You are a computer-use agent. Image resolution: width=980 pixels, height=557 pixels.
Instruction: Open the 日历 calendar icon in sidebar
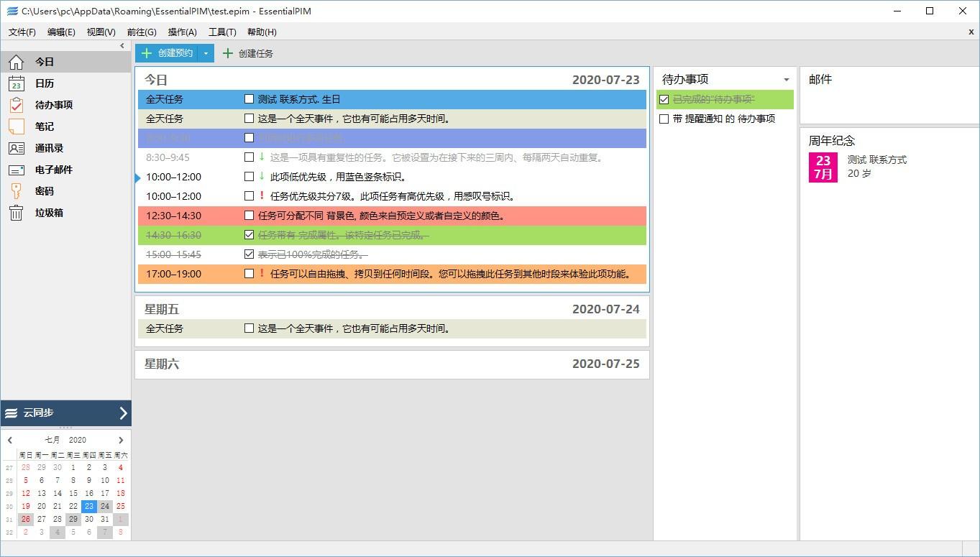click(x=16, y=83)
